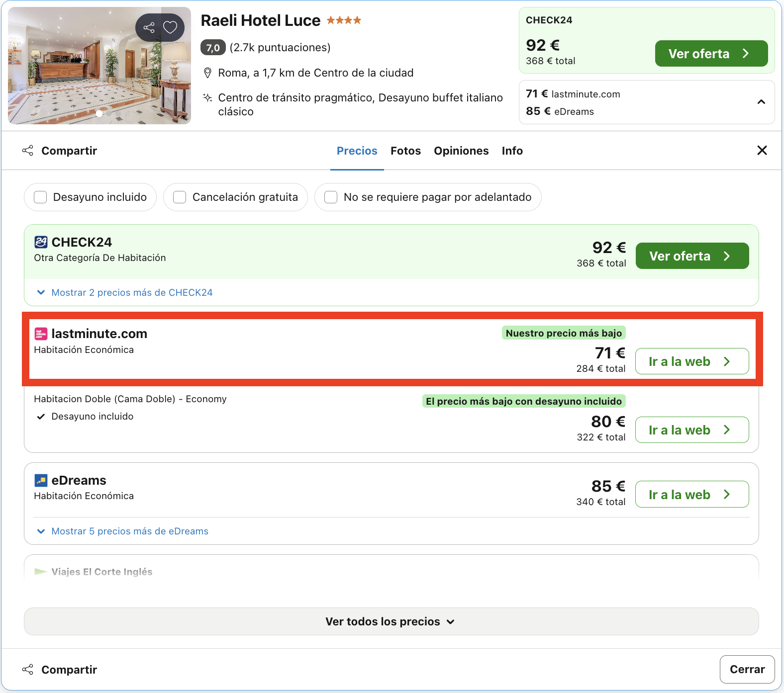The width and height of the screenshot is (784, 693).
Task: Expand Ver todos los precios
Action: (x=392, y=621)
